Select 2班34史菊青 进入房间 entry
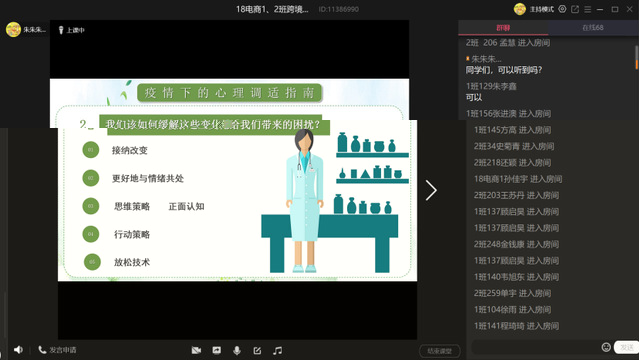 click(514, 146)
